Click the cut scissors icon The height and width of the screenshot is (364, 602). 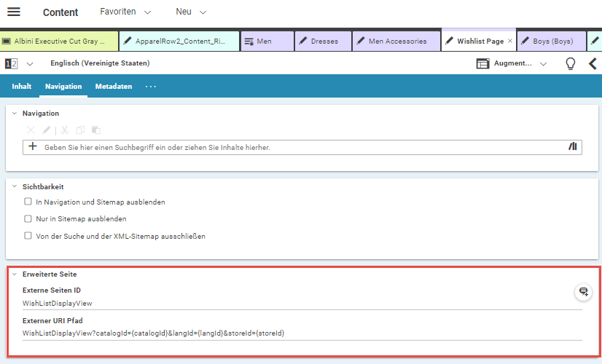(x=64, y=130)
